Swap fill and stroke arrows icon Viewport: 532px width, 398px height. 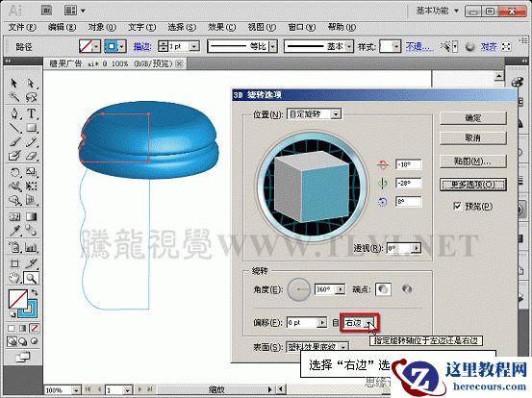click(x=35, y=292)
